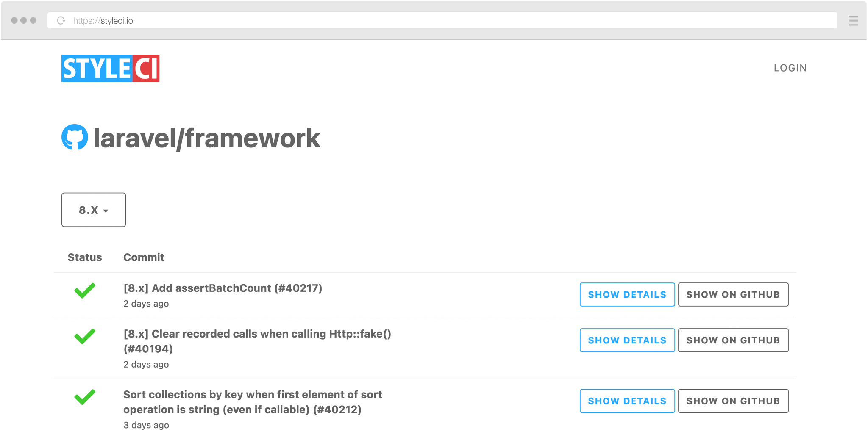Click the commit titled [8.x] Add assertBatchCount
The image size is (868, 440).
pos(223,288)
